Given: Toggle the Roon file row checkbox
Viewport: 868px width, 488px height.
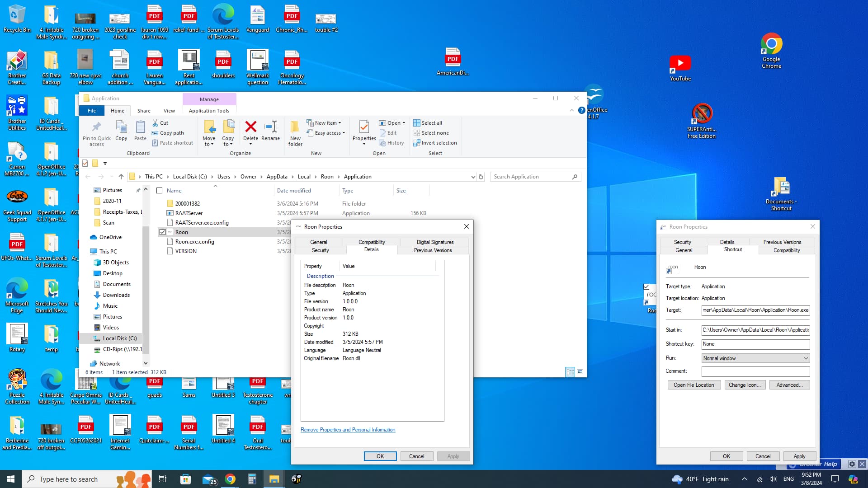Looking at the screenshot, I should pyautogui.click(x=162, y=232).
